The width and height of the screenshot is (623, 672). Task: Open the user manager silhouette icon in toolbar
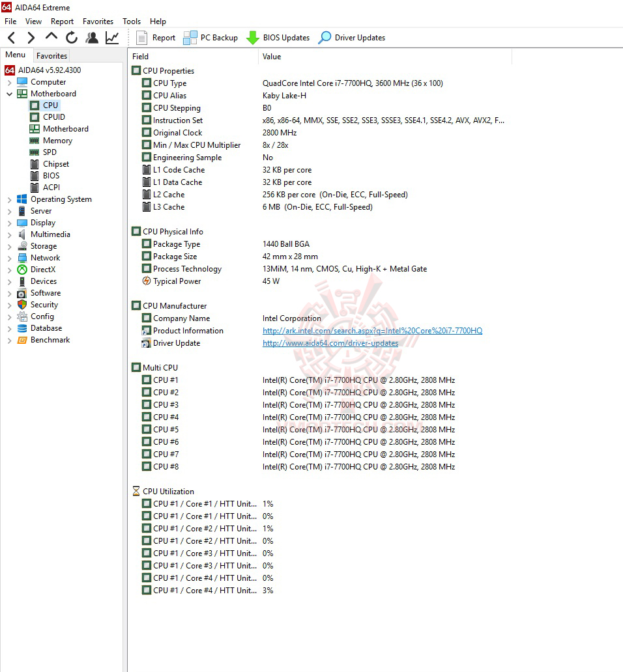[92, 38]
